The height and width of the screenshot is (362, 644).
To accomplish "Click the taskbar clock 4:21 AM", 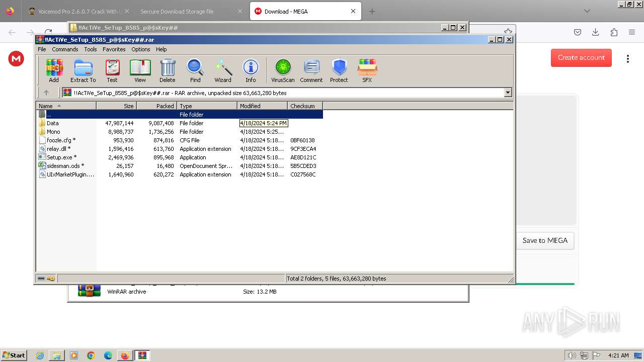I will (618, 355).
